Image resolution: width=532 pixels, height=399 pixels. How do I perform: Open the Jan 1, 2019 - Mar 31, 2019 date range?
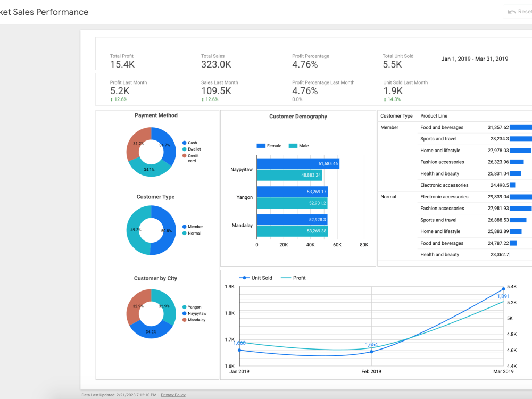(475, 59)
